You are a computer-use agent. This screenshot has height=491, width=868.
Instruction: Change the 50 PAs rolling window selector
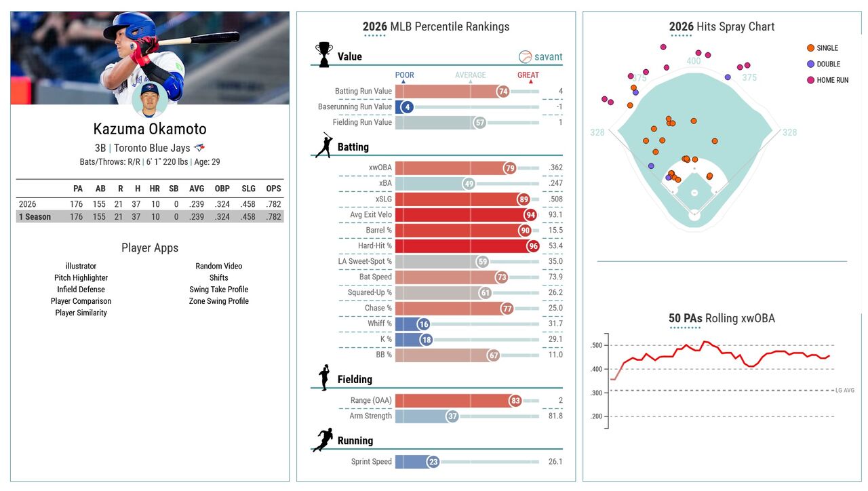[685, 318]
